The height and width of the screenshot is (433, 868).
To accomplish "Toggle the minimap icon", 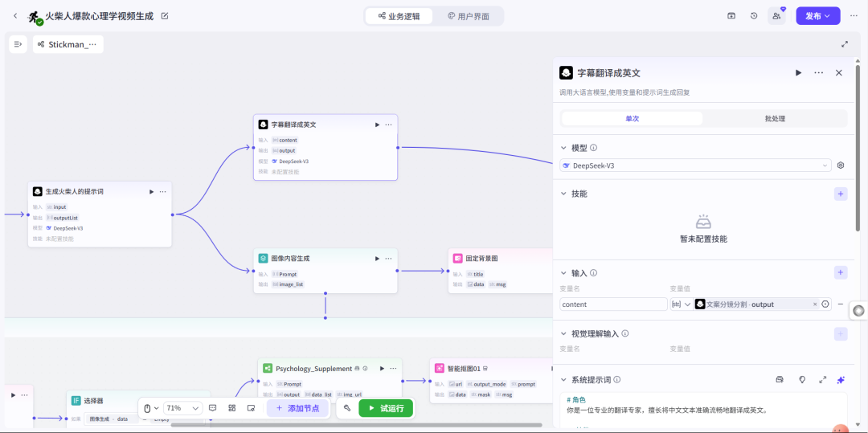I will point(251,408).
